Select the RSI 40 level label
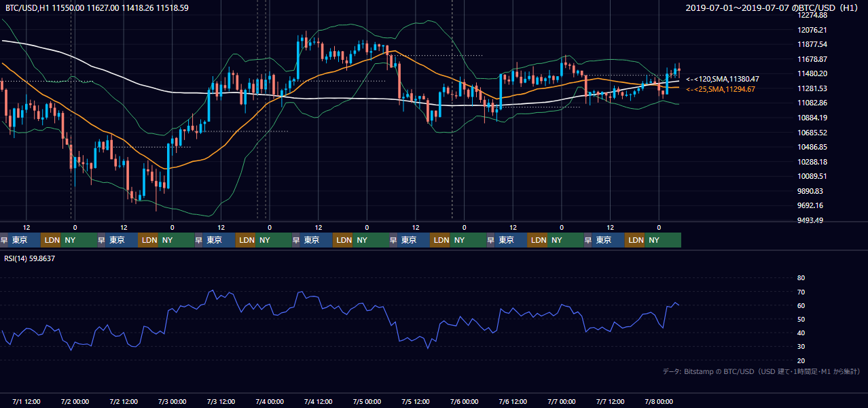The image size is (868, 408). tap(801, 333)
